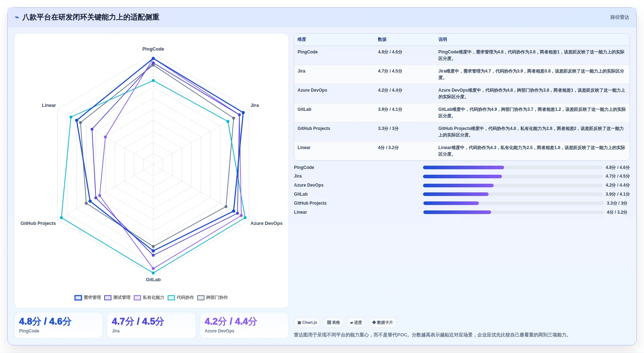Viewport: 644px width, 353px height.
Task: Click the 数据卡片 tag chip
Action: point(383,323)
